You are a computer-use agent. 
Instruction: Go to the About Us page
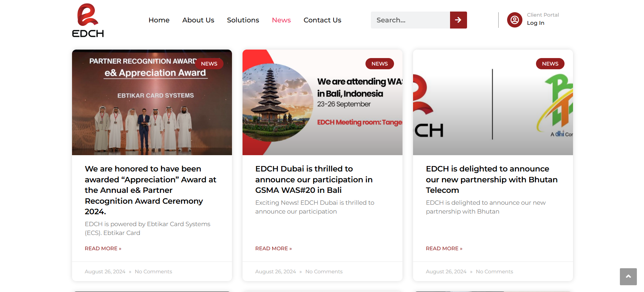(198, 20)
